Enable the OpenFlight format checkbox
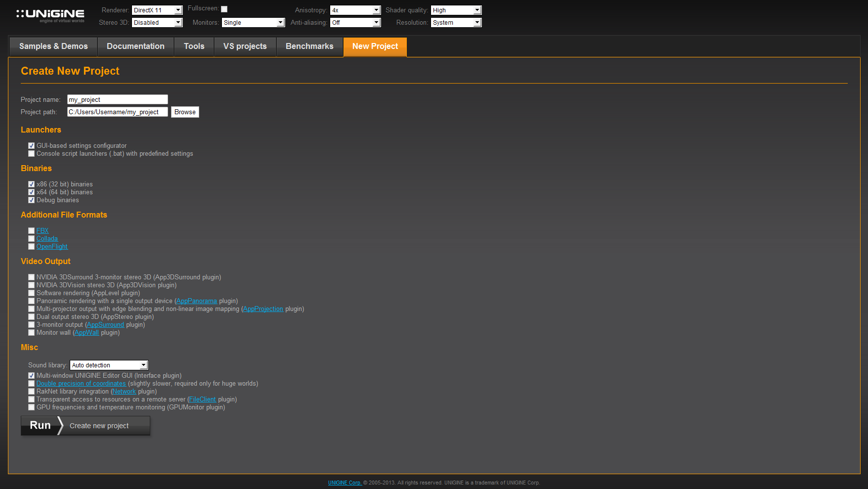This screenshot has width=868, height=489. click(32, 246)
